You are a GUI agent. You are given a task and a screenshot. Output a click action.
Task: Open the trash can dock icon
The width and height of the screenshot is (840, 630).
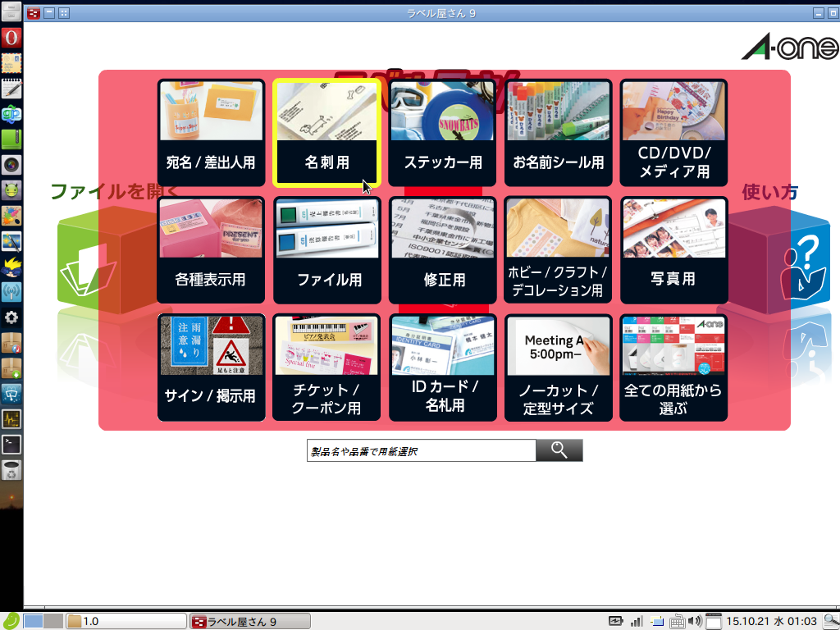tap(11, 470)
